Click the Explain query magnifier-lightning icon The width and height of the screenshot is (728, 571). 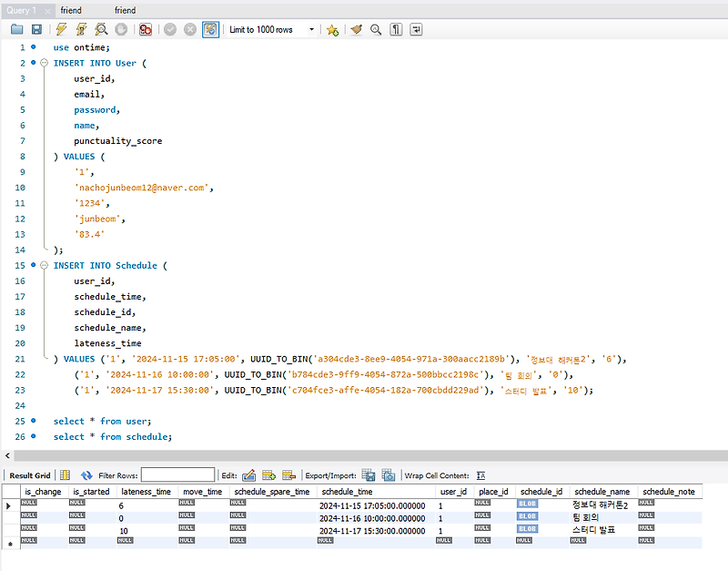(x=102, y=29)
